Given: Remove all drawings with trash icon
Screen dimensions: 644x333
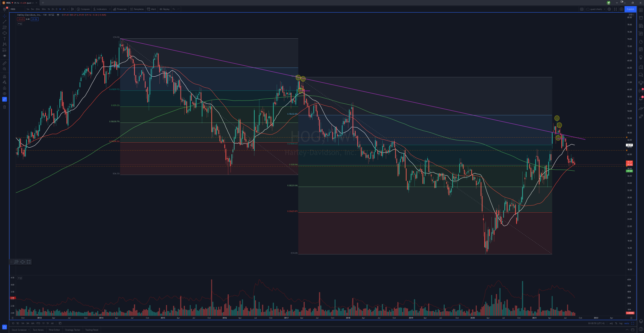Looking at the screenshot, I should tap(4, 107).
